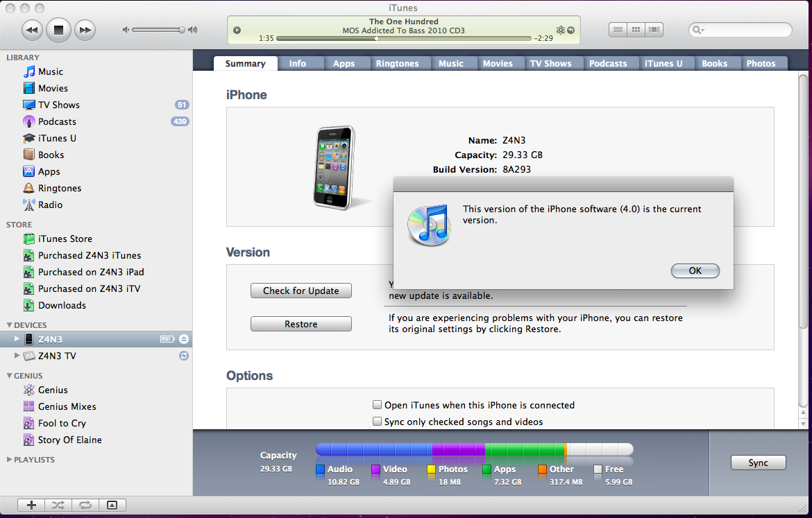
Task: Click the vertical scrollbar
Action: click(803, 201)
